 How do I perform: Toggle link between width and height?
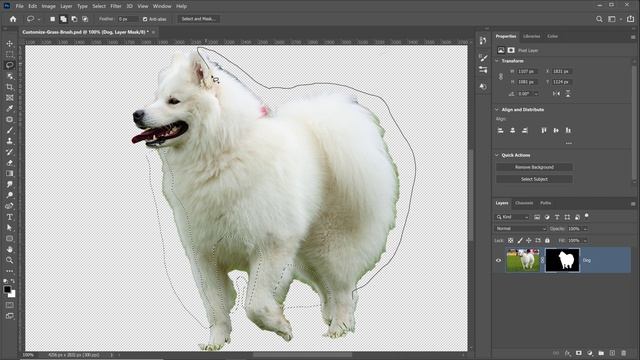(501, 76)
